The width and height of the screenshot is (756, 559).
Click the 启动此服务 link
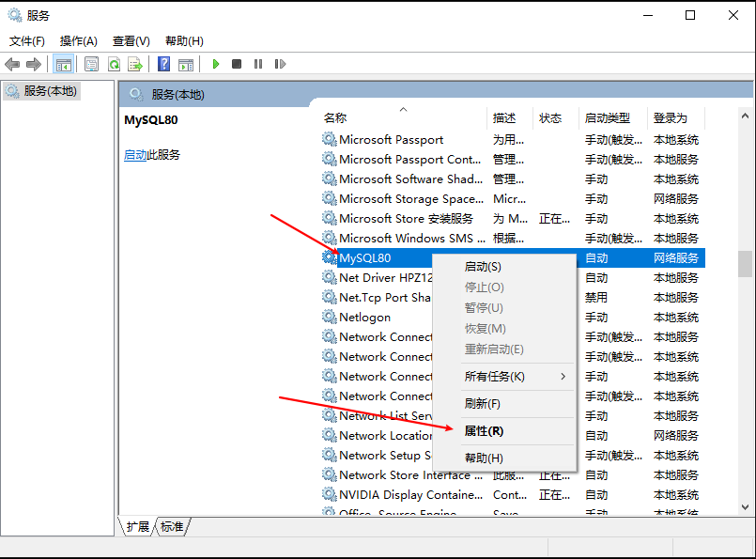pos(152,155)
